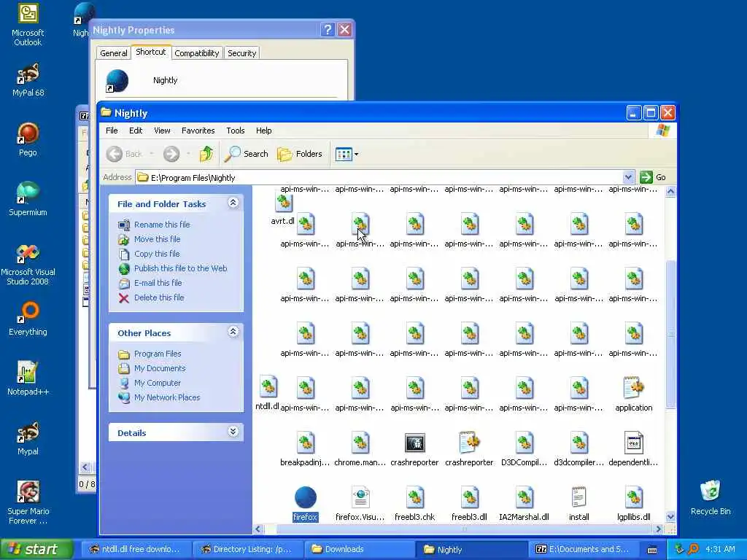747x560 pixels.
Task: Select the D3DCompiler dll with capital letters
Action: pos(524,443)
